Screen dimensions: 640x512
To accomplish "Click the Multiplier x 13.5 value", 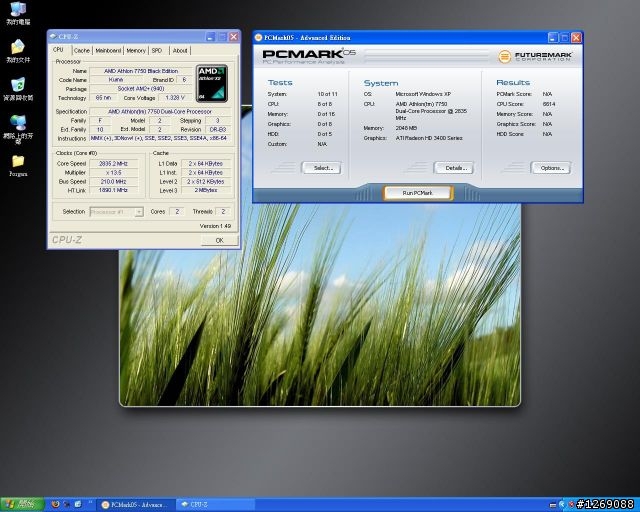I will tap(113, 172).
